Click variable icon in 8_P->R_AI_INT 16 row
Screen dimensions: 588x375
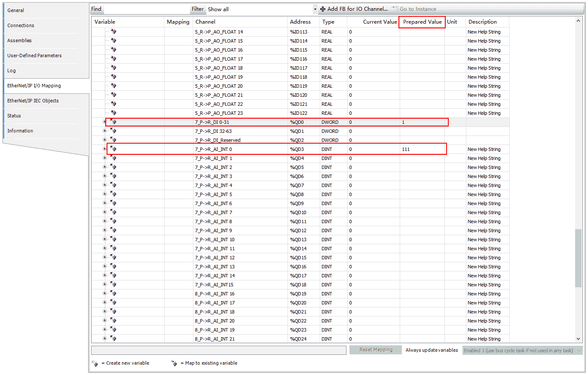pyautogui.click(x=113, y=294)
